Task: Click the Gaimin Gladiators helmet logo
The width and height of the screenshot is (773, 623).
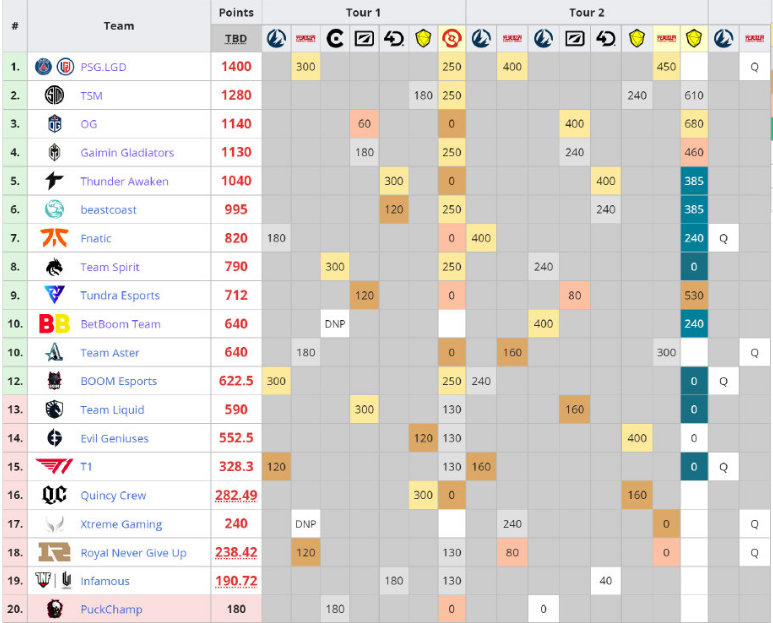Action: coord(54,152)
